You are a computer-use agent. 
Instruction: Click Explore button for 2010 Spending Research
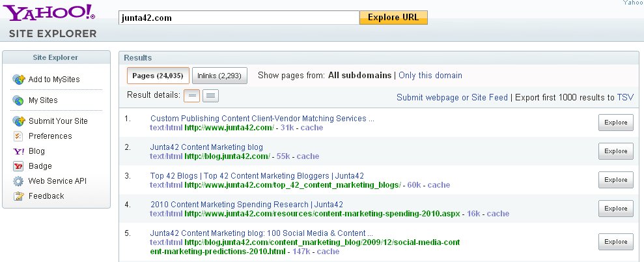(615, 209)
